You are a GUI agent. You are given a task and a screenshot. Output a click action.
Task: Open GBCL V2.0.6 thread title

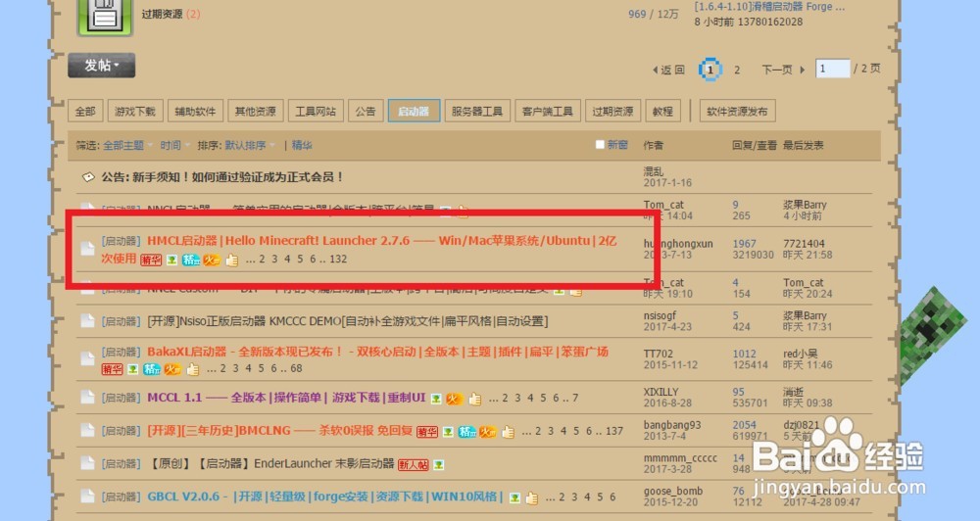click(x=325, y=497)
